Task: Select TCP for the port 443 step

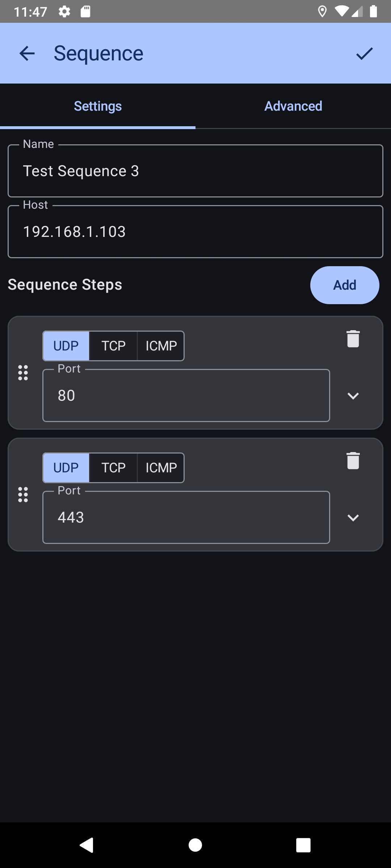Action: pyautogui.click(x=113, y=468)
